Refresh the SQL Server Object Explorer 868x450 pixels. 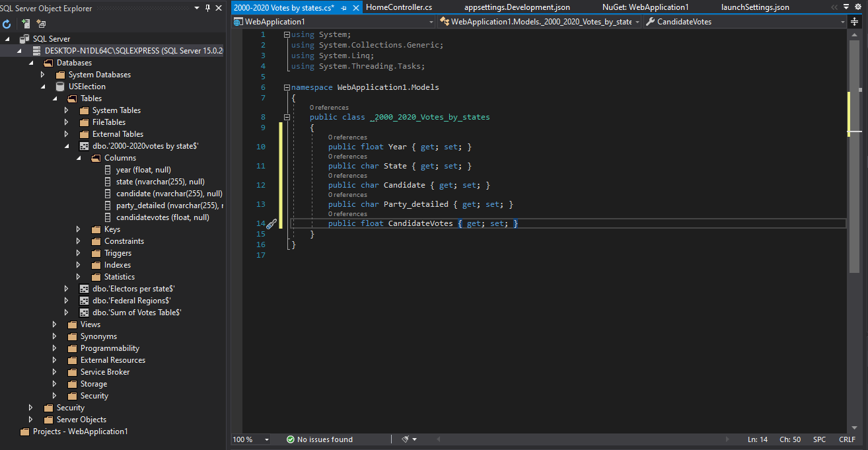click(7, 23)
